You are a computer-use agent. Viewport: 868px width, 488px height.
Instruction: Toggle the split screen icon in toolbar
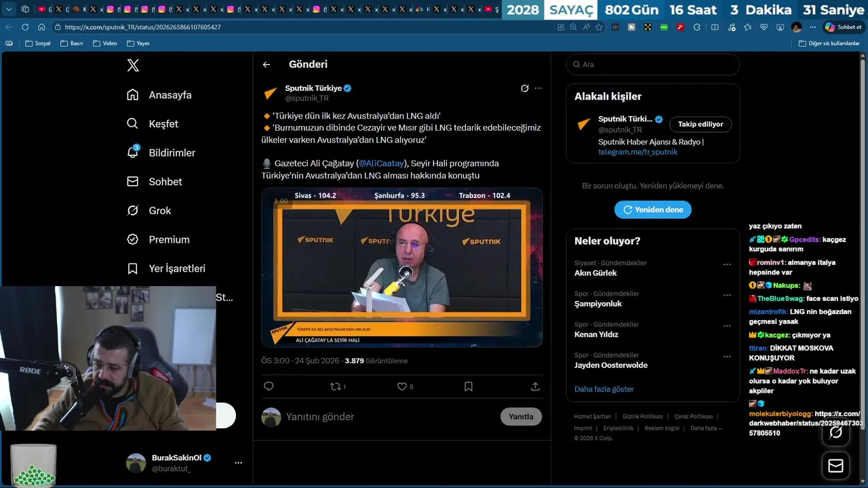click(715, 27)
